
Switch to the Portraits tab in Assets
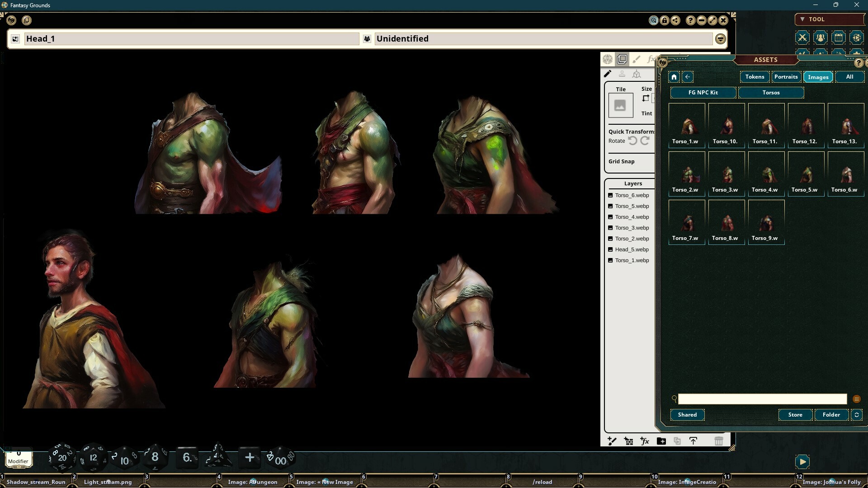[x=786, y=77]
